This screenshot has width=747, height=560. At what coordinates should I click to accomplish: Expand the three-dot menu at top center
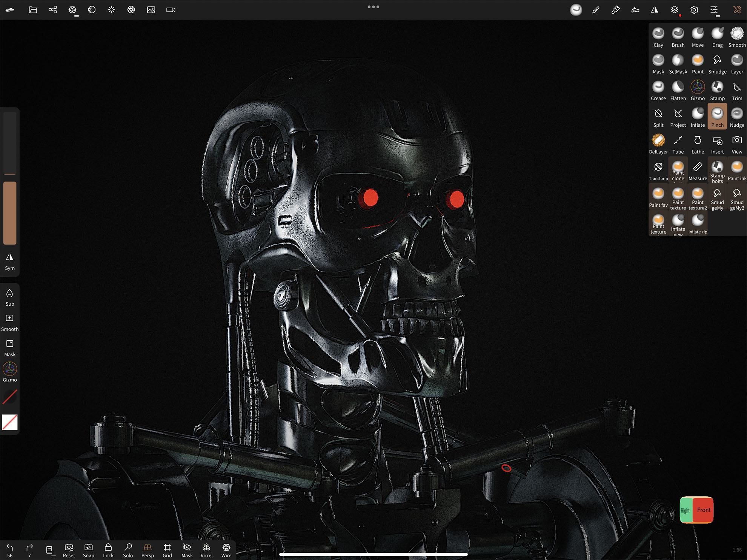(373, 7)
